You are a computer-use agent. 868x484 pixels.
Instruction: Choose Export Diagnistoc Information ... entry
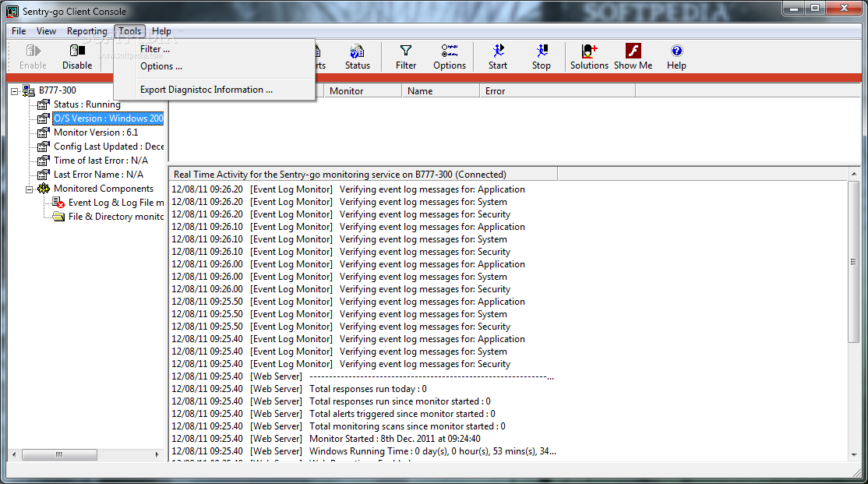214,90
